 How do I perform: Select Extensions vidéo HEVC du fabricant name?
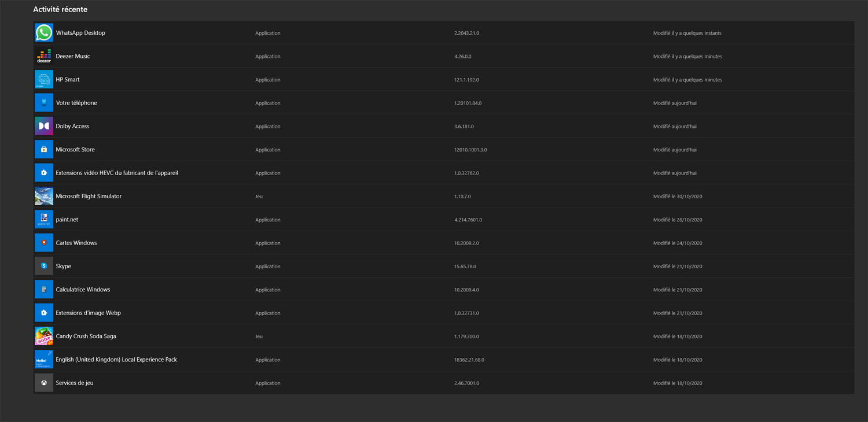tap(117, 173)
